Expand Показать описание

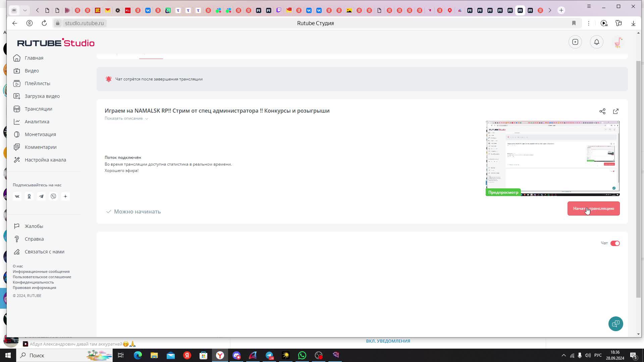coord(126,118)
